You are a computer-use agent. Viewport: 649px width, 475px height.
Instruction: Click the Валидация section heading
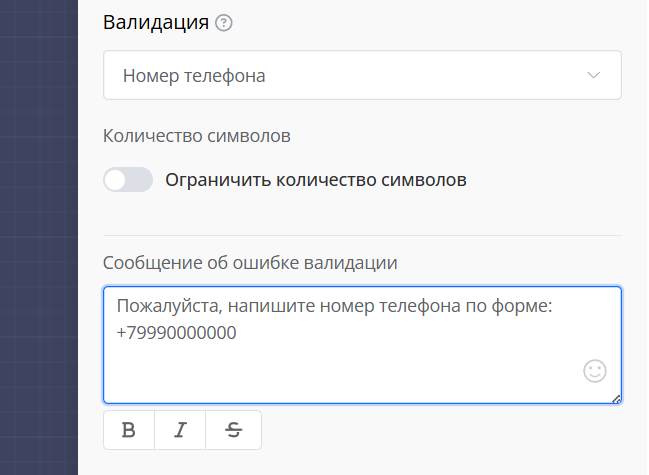point(156,23)
